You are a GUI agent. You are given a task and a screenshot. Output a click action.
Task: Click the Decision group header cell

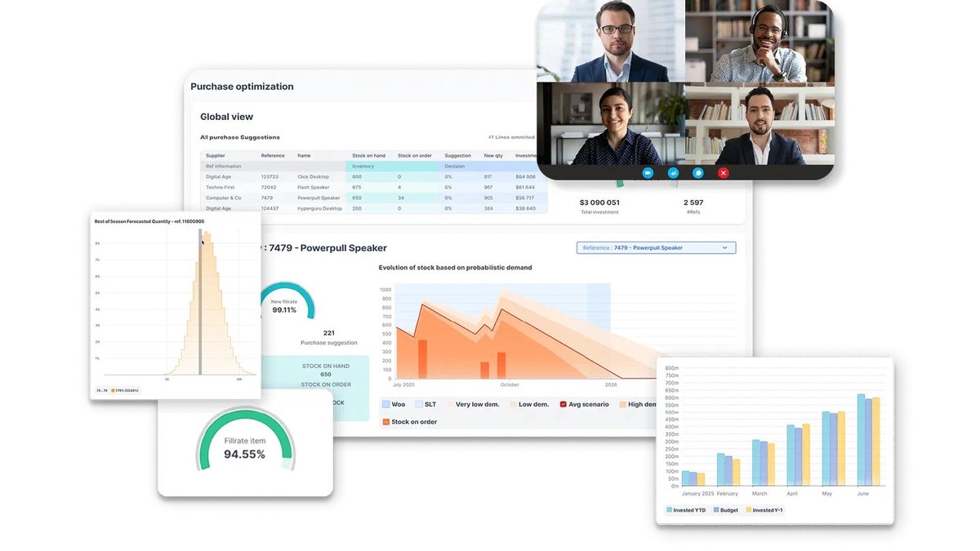(488, 166)
